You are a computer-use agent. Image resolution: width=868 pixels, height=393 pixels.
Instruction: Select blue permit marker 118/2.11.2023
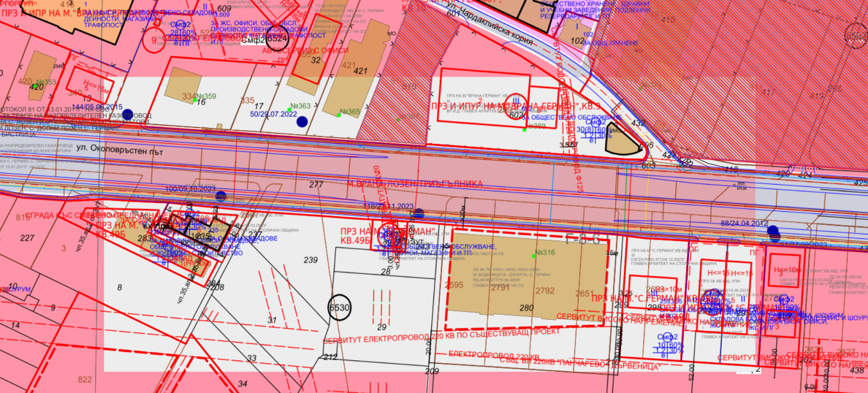tap(419, 213)
